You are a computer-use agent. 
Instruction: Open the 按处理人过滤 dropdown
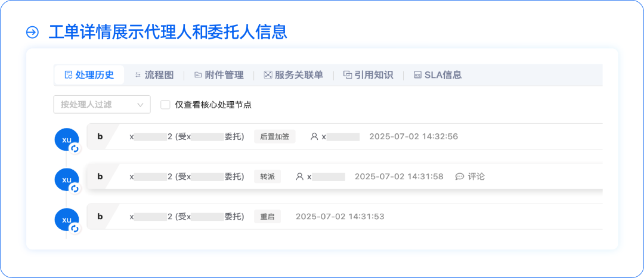pyautogui.click(x=102, y=105)
